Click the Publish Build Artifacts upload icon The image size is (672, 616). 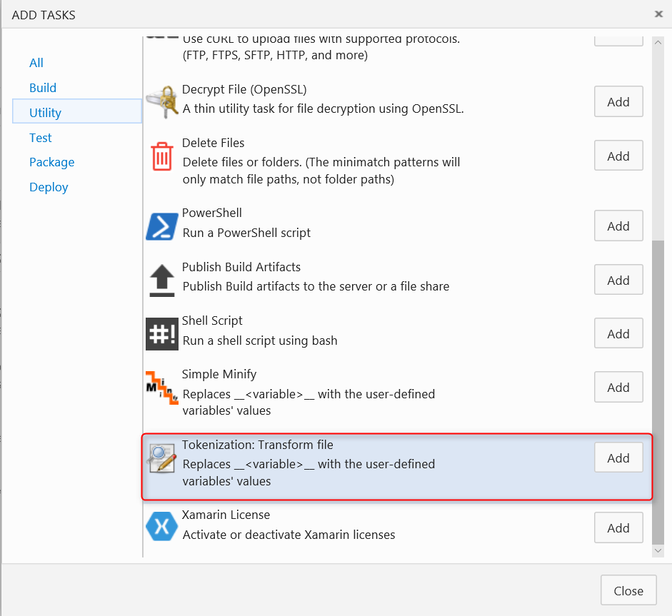point(162,281)
